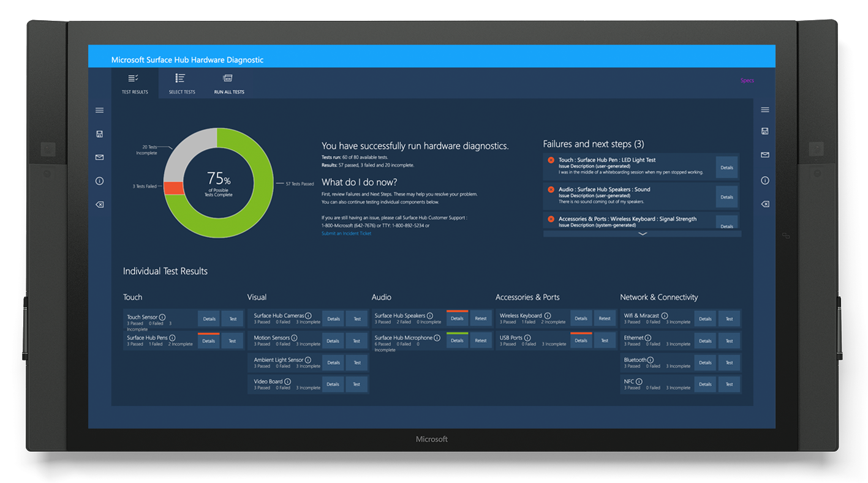Screen dimensions: 868x483
Task: Click the red error icon for Speakers Sound
Action: (551, 190)
